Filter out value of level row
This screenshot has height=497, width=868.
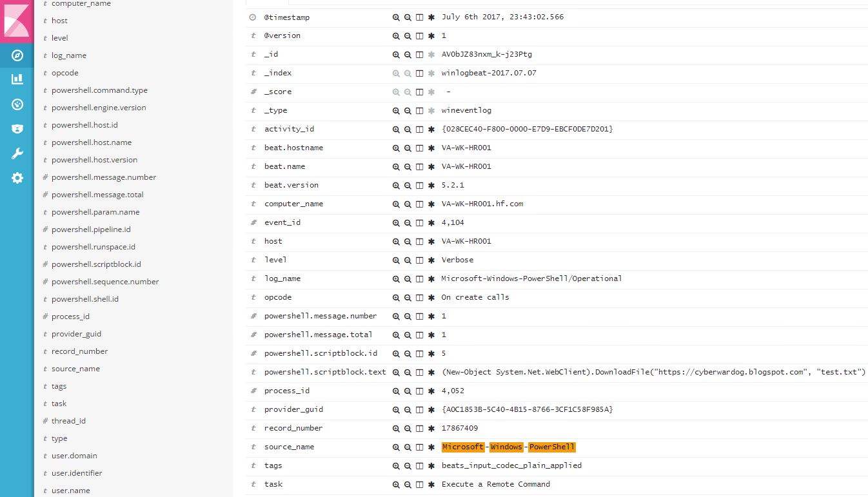tap(408, 260)
